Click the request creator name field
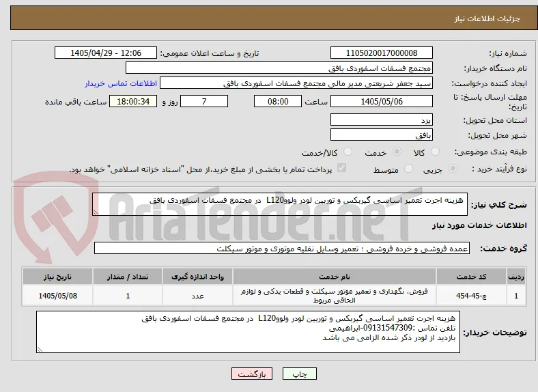538x392 pixels. 296,83
